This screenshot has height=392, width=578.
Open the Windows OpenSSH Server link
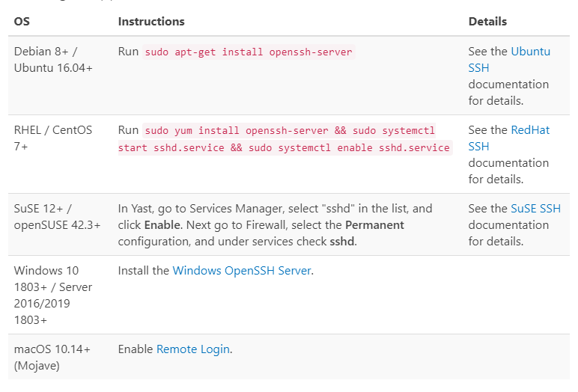pos(241,271)
